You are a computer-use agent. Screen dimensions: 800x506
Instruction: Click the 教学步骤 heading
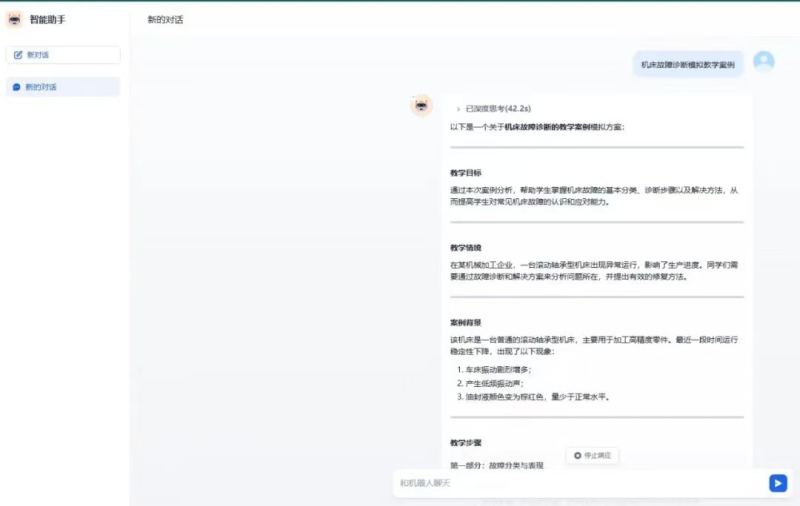tap(465, 443)
